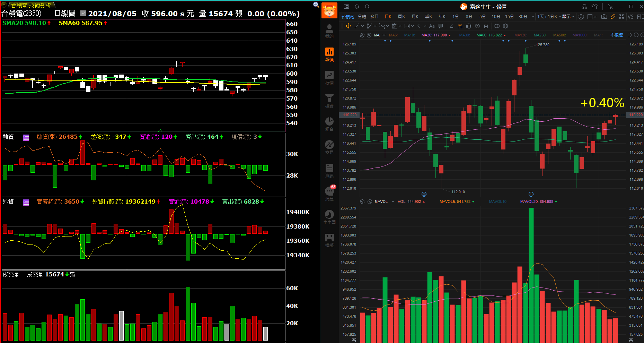644x343 pixels.
Task: Open 消息 messages with 68 badge
Action: tap(330, 194)
